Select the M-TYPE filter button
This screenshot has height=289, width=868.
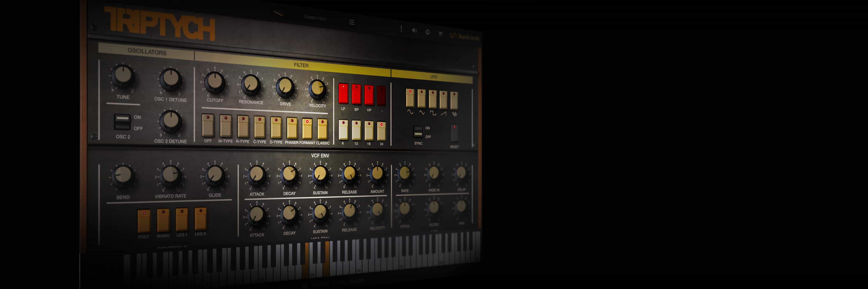pos(225,126)
